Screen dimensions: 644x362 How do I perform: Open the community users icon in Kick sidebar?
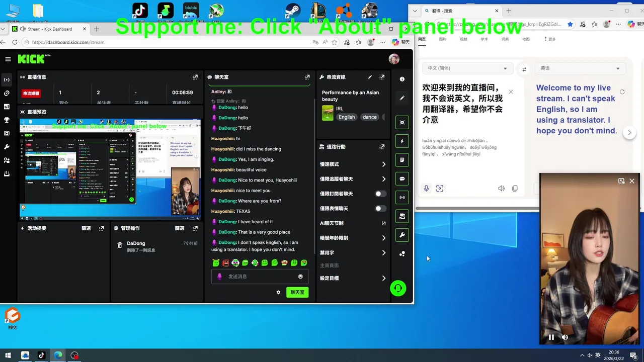pyautogui.click(x=7, y=160)
